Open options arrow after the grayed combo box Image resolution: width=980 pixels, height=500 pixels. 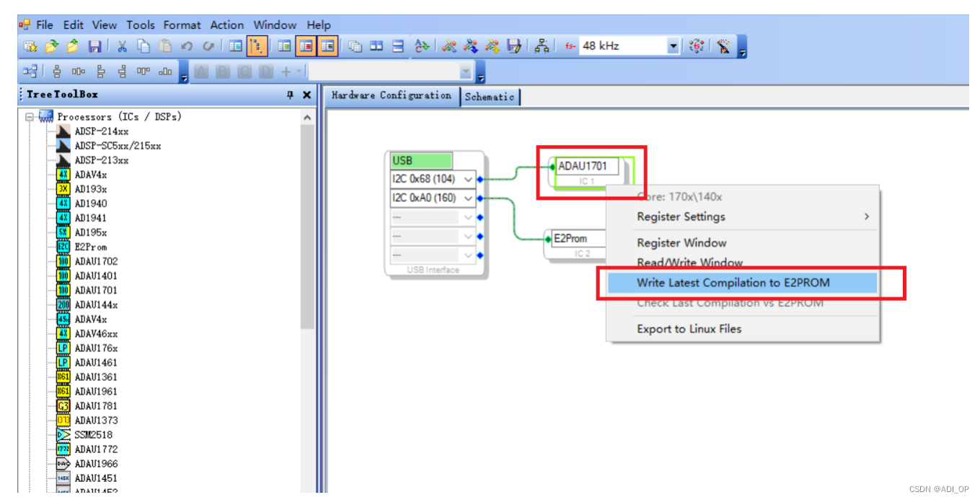(x=481, y=72)
